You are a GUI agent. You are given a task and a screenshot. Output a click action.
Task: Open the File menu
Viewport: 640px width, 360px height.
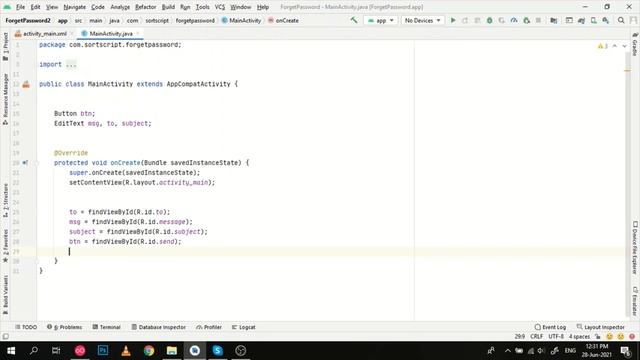[20, 7]
